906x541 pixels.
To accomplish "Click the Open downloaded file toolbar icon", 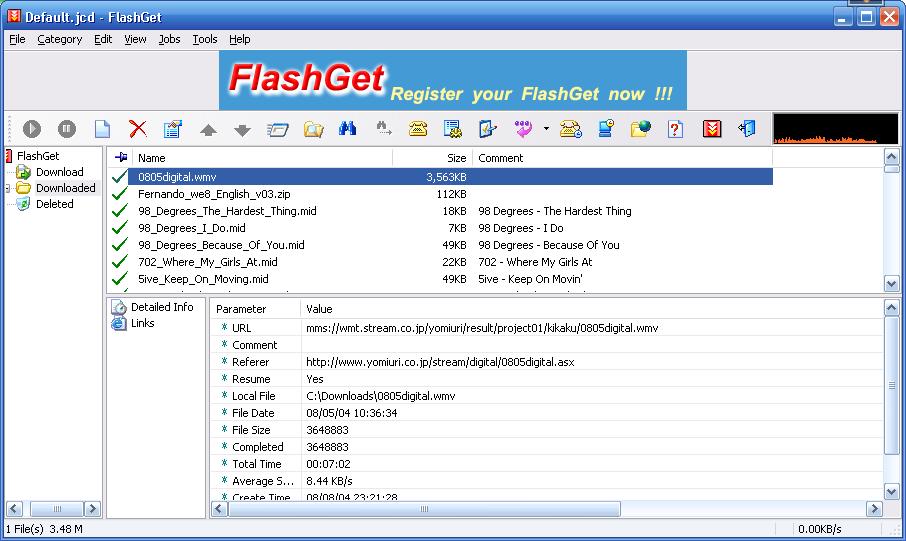I will [278, 129].
